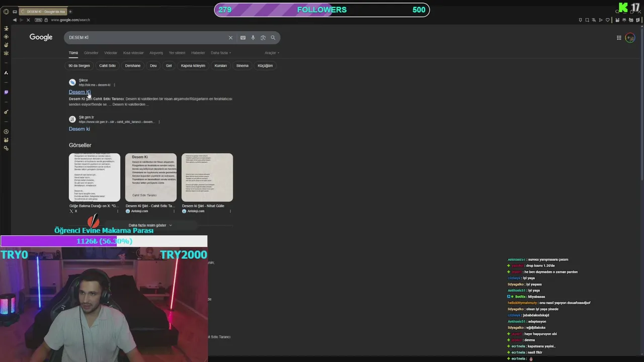Viewport: 644px width, 362px height.
Task: Open the Görseller section heading
Action: click(x=80, y=145)
